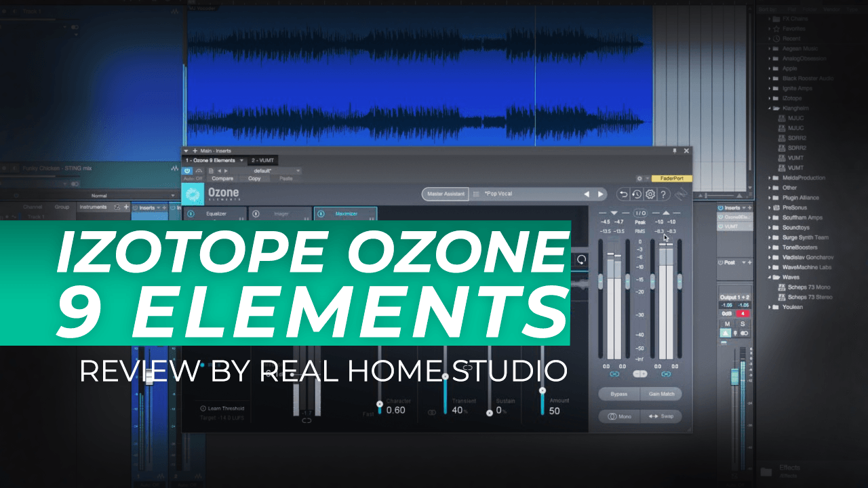
Task: Toggle input gain link icon
Action: [x=614, y=373]
